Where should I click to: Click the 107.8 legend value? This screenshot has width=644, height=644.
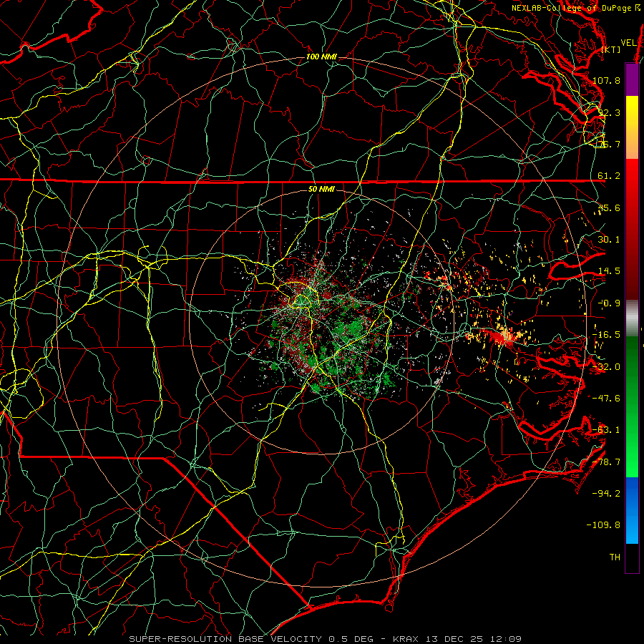click(x=607, y=80)
